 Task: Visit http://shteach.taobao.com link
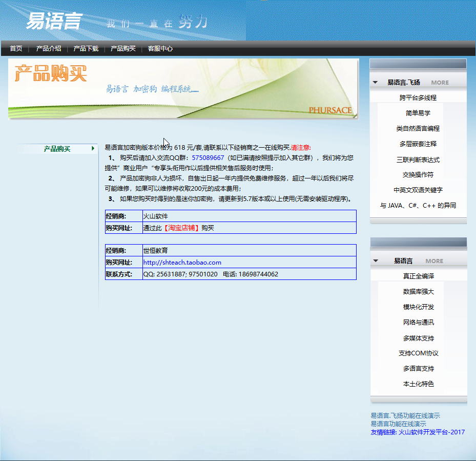(x=182, y=263)
